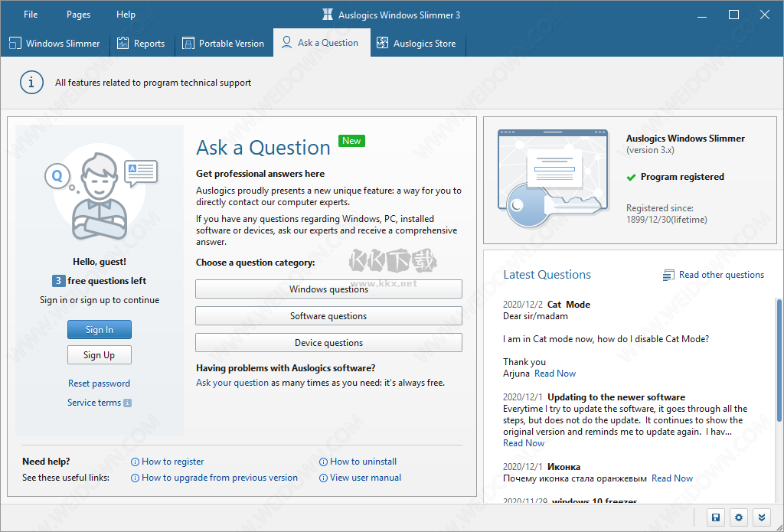Click Read Now for the Cat Mode question
Screen dimensions: 784x532
click(x=555, y=373)
